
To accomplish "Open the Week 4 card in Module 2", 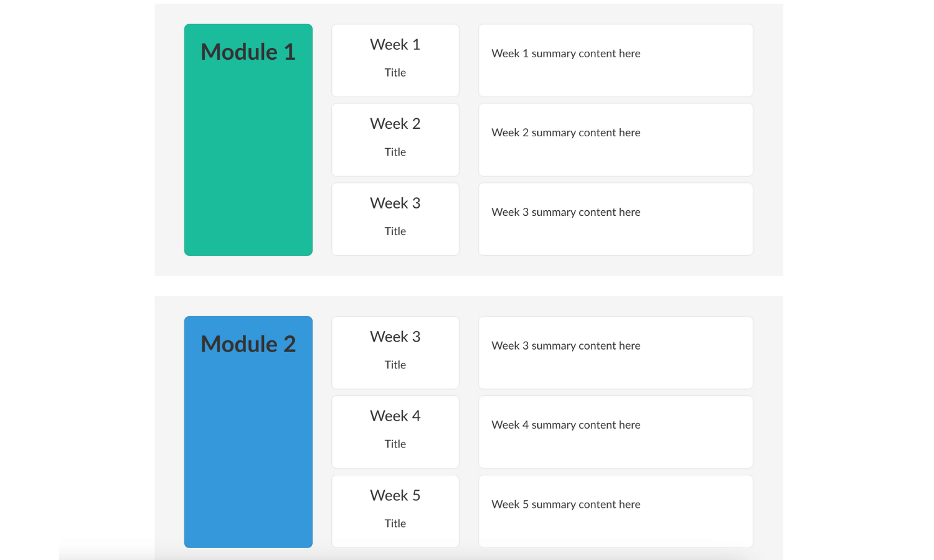I will pos(395,431).
